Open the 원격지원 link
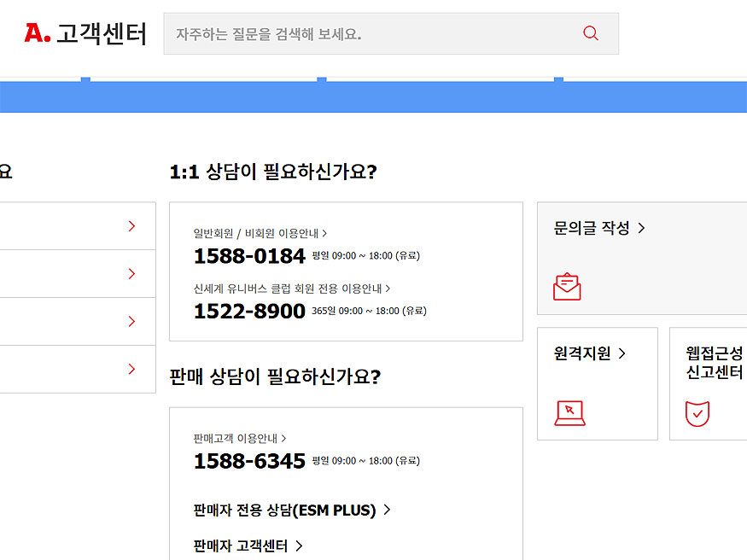The image size is (747, 560). [590, 353]
